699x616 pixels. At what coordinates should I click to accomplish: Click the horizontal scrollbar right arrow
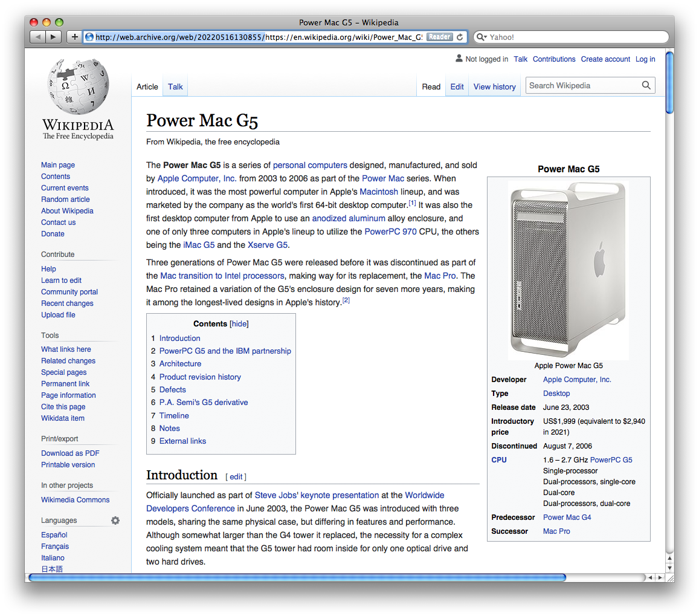pos(660,578)
